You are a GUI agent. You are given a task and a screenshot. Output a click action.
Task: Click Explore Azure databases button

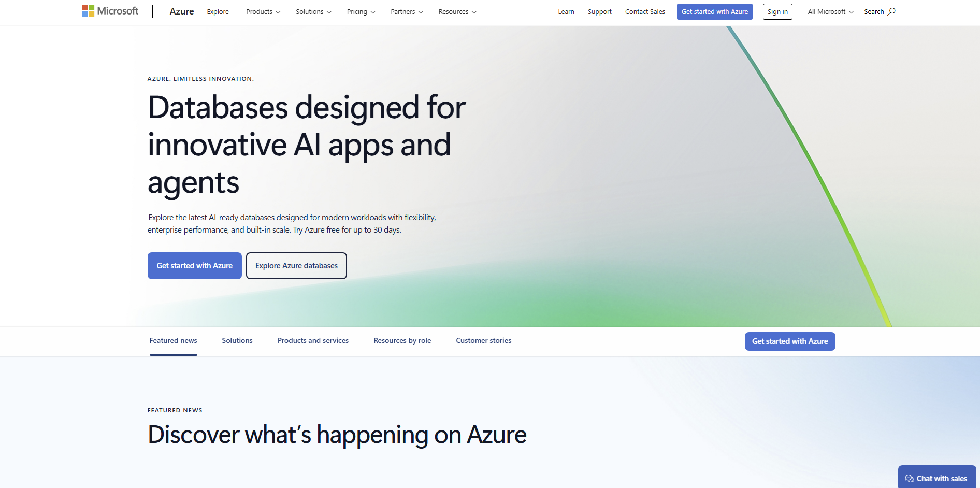[x=296, y=265]
